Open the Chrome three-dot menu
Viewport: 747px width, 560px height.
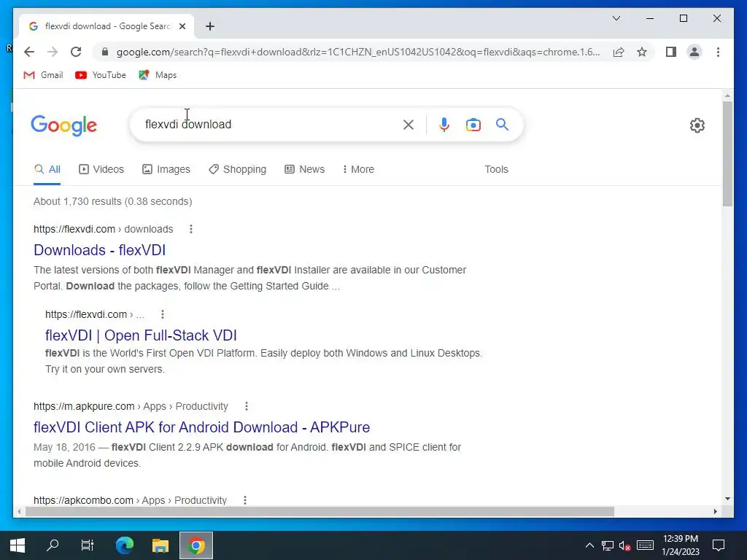tap(718, 52)
